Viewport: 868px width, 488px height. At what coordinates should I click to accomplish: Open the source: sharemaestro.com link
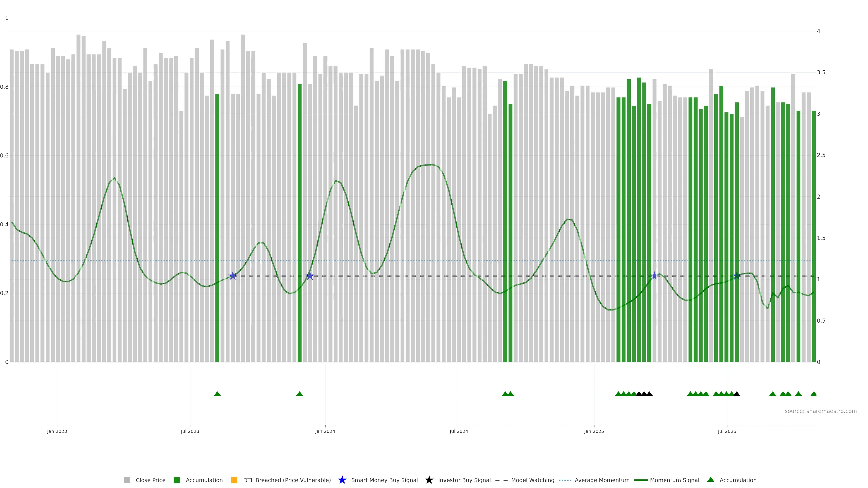click(x=821, y=411)
